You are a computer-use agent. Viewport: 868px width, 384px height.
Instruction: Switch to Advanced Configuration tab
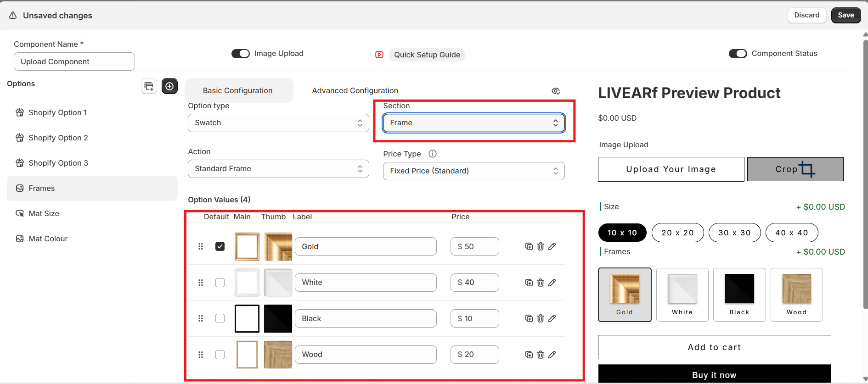[355, 91]
